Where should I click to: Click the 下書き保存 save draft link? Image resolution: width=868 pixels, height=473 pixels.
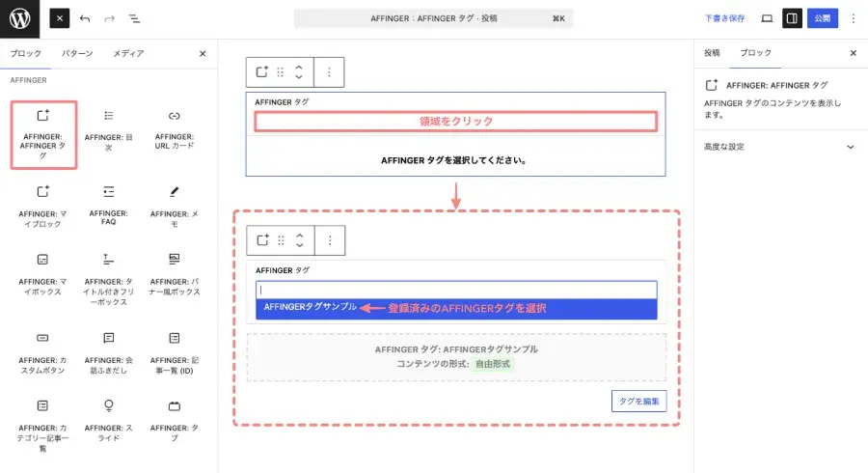pos(724,18)
